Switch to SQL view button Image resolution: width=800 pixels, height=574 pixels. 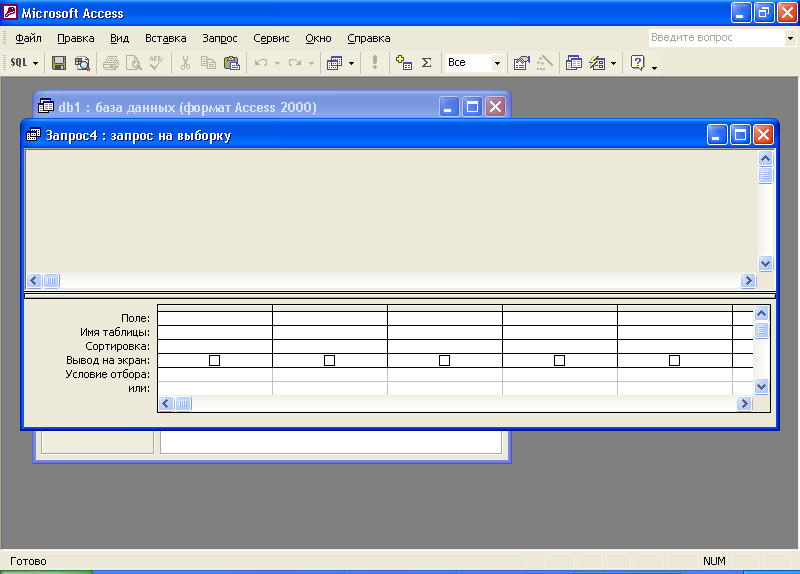pos(18,63)
